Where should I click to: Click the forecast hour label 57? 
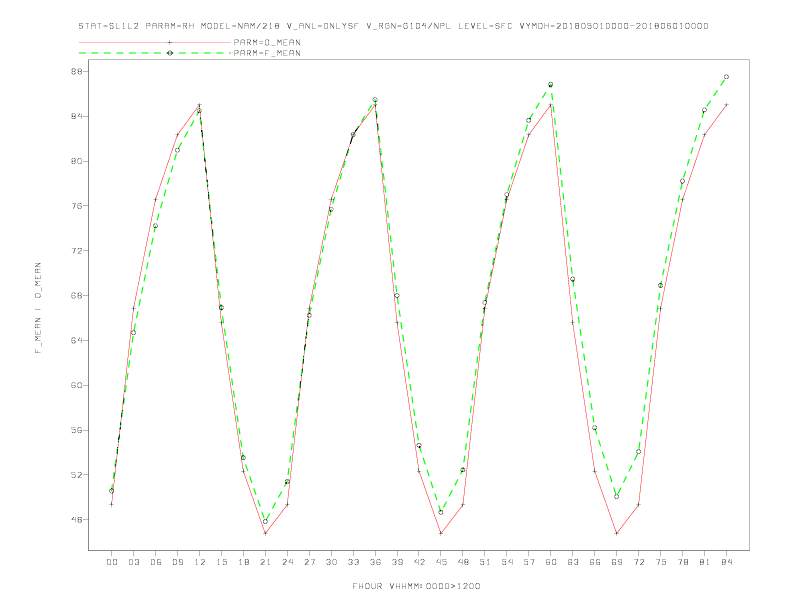529,562
